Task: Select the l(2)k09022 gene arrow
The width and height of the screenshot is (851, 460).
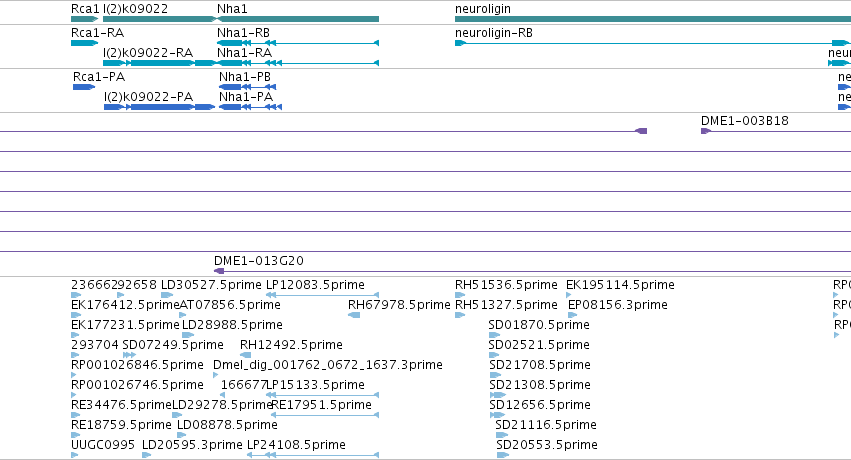Action: (x=160, y=19)
